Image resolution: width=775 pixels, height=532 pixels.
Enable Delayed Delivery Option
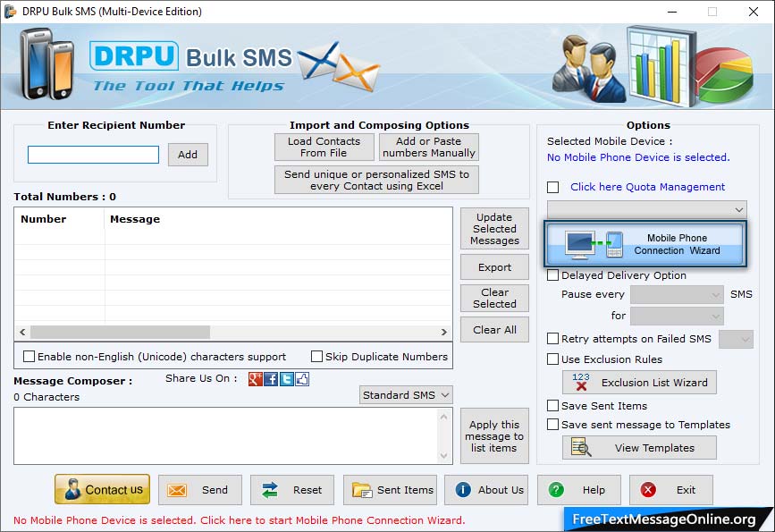[553, 274]
